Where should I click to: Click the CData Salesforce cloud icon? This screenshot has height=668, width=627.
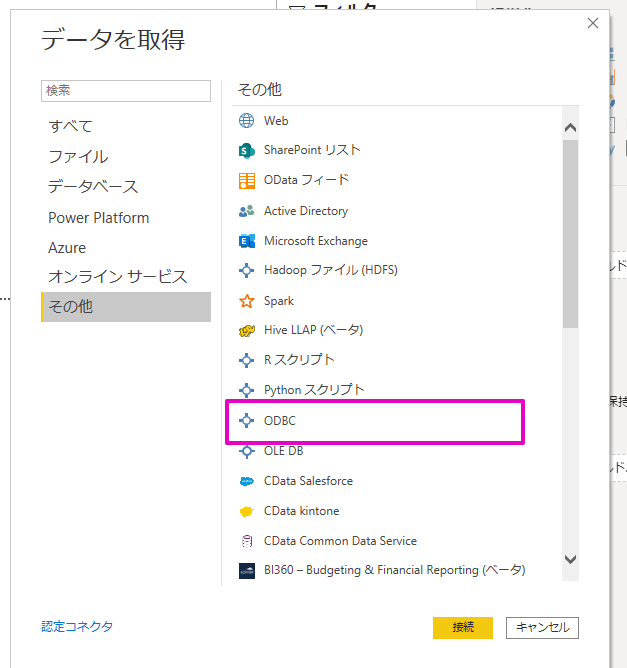[x=247, y=481]
